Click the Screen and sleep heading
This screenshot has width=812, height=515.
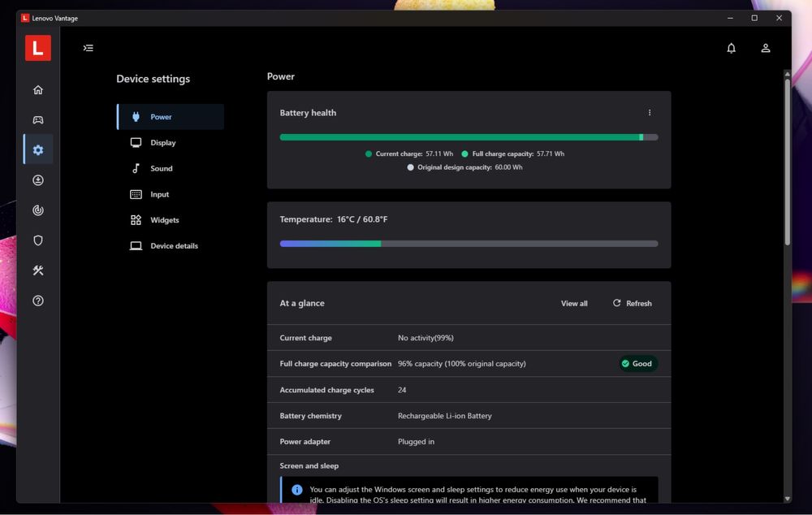[x=309, y=465]
